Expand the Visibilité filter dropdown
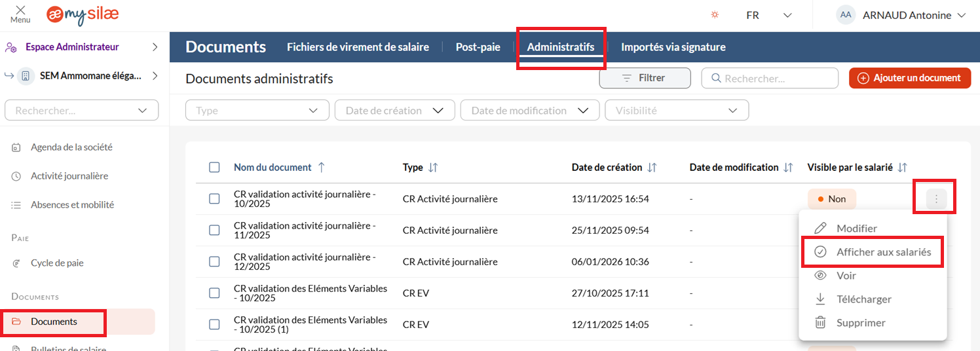 tap(677, 111)
